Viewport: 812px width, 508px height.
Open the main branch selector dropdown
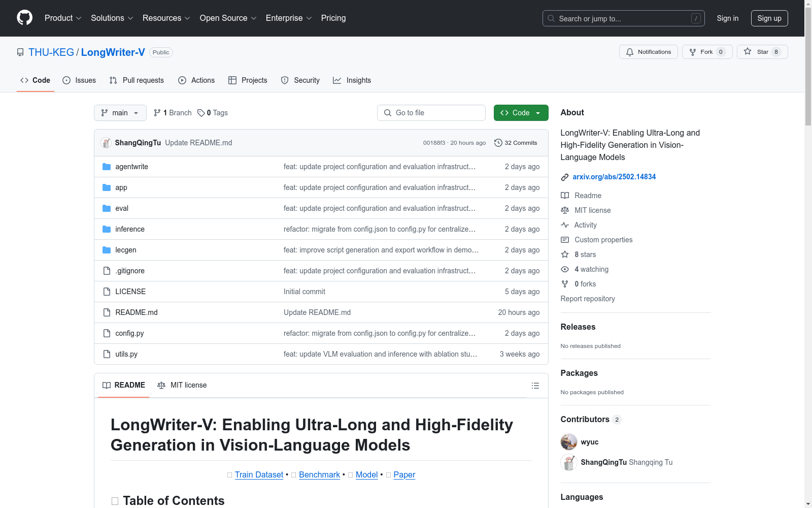tap(120, 113)
